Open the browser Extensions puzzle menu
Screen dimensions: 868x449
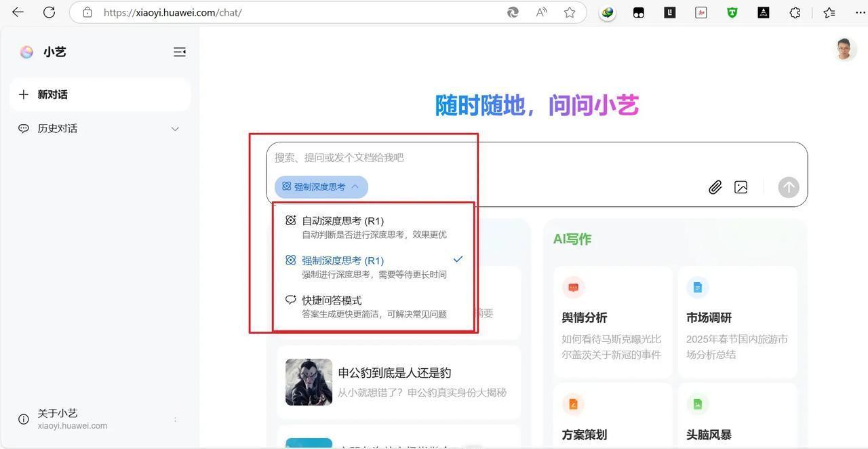pyautogui.click(x=795, y=12)
